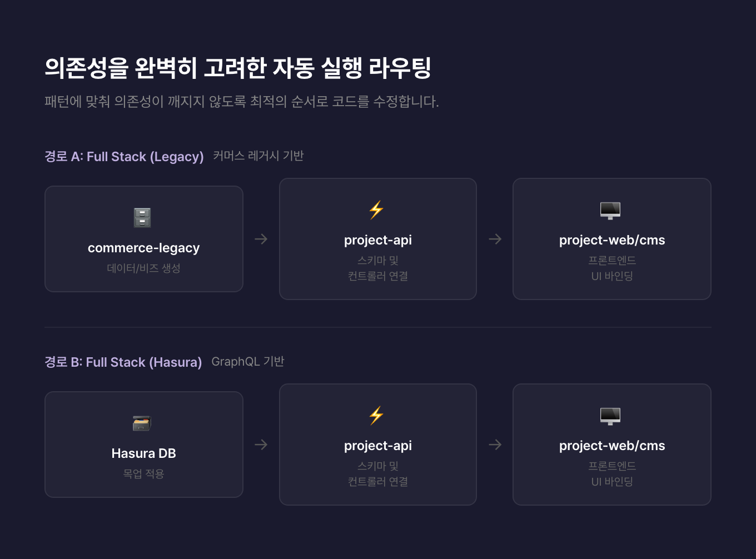Click the 목업 적용 description text

click(x=143, y=473)
